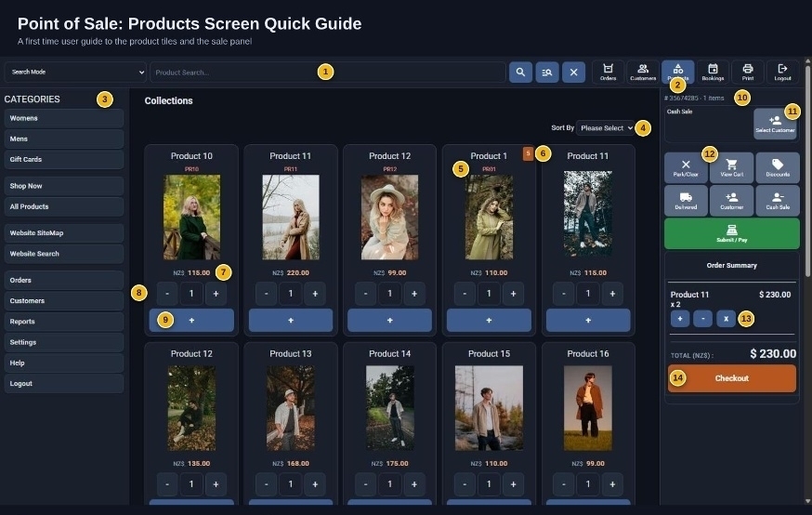
Task: Open Customers from the top toolbar icon
Action: point(643,72)
